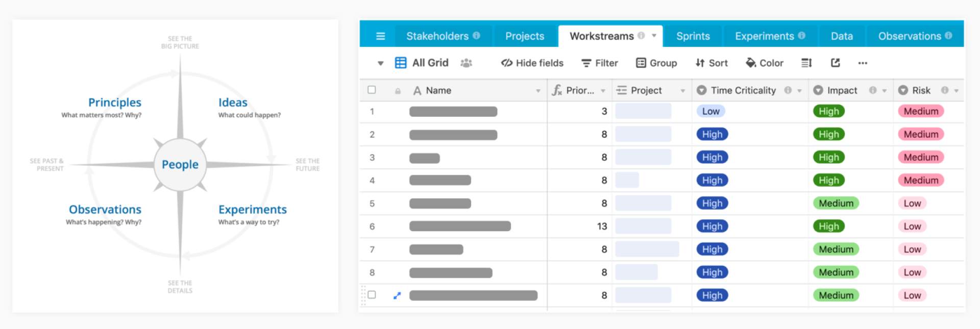Expand record in row nine
This screenshot has height=329, width=980.
[x=397, y=295]
